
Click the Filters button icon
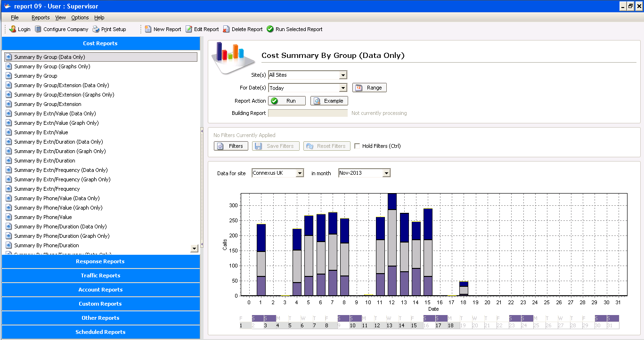pyautogui.click(x=220, y=146)
